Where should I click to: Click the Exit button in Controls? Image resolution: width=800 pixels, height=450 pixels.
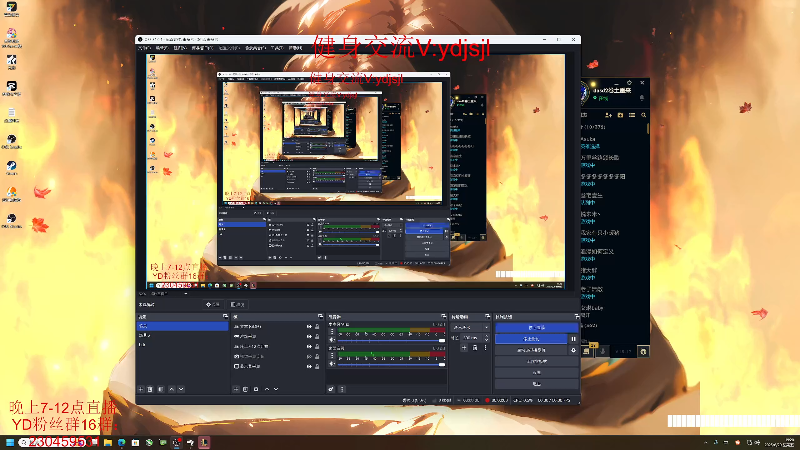coord(537,384)
